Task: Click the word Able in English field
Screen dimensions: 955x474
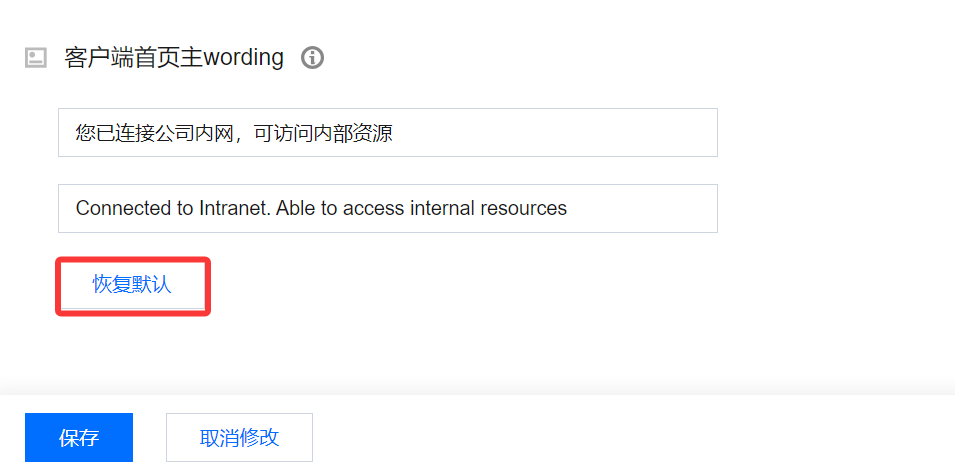Action: (x=295, y=208)
